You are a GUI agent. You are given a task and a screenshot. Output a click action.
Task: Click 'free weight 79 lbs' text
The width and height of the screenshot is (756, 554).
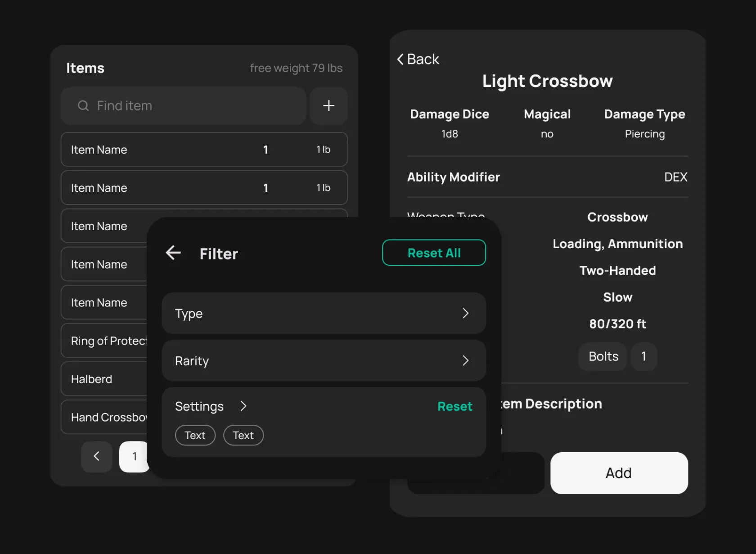[296, 68]
